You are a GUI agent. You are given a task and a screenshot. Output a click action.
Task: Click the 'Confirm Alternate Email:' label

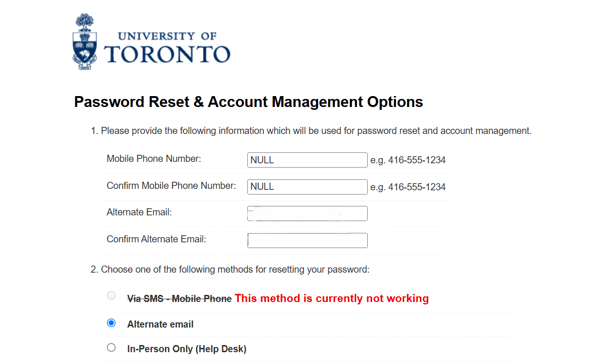click(x=156, y=239)
